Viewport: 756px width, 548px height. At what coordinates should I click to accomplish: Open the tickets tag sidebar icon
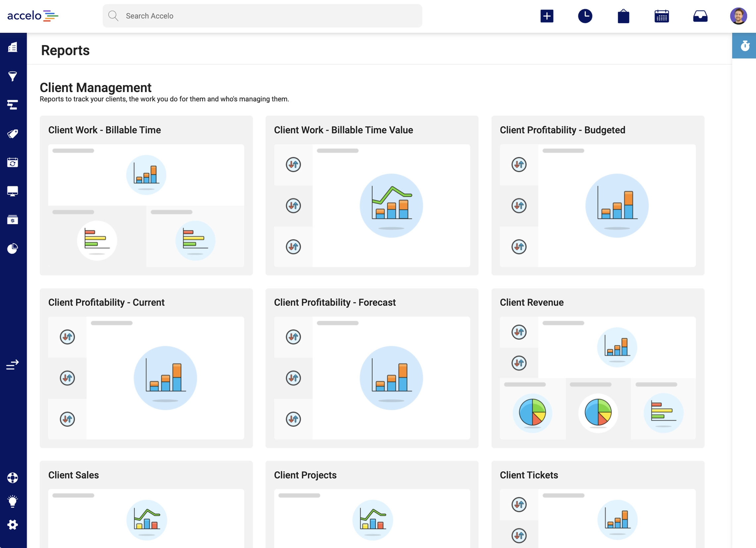click(x=13, y=134)
